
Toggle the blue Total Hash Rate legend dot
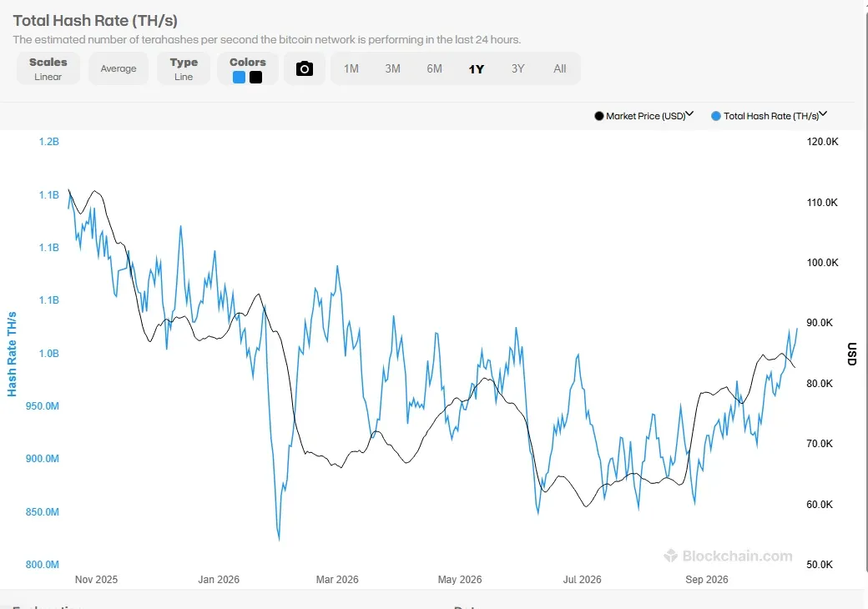pos(716,116)
